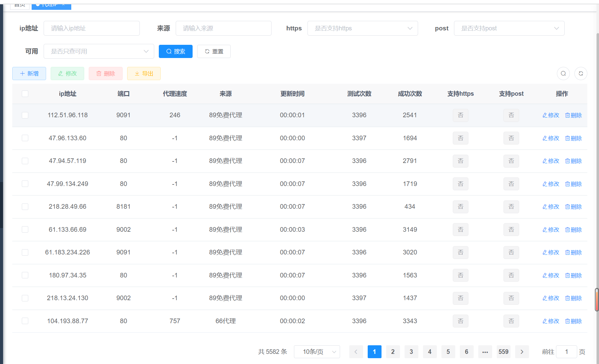This screenshot has height=364, width=599.
Task: Check the box for 218.28.49.66
Action: click(25, 207)
